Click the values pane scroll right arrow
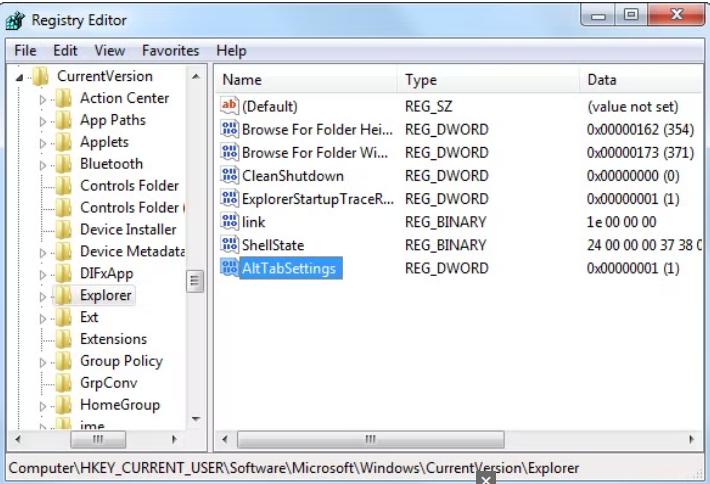 [x=691, y=439]
